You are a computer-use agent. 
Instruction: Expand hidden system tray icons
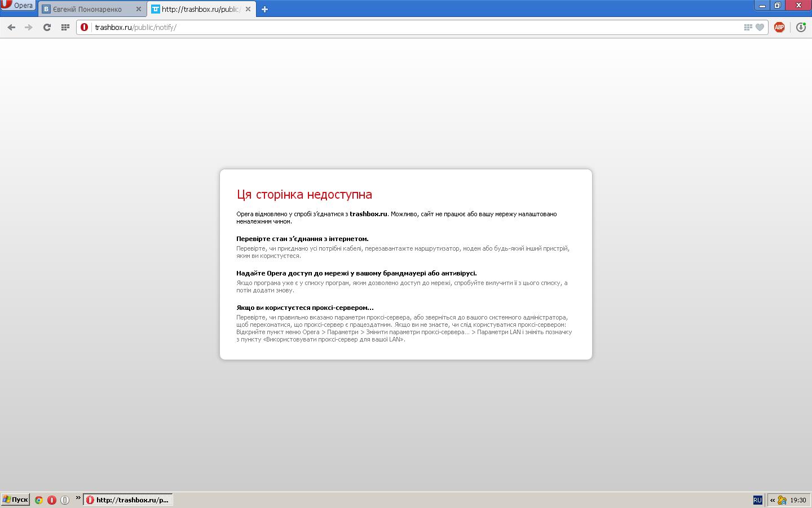[x=772, y=500]
